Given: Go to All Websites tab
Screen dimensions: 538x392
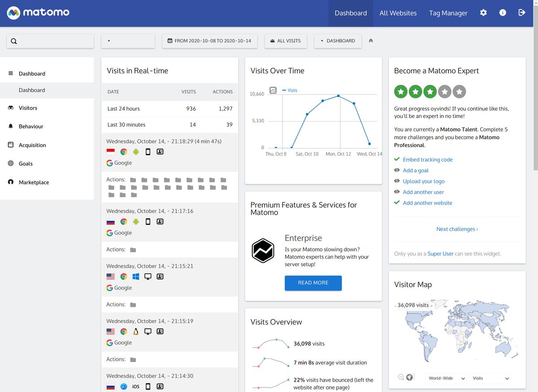Looking at the screenshot, I should pyautogui.click(x=398, y=13).
